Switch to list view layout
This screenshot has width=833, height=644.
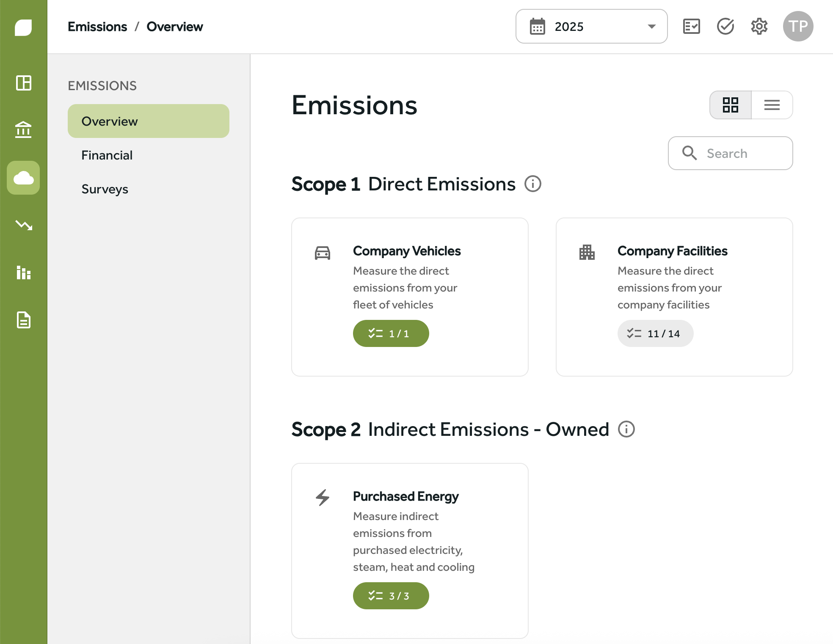(772, 105)
